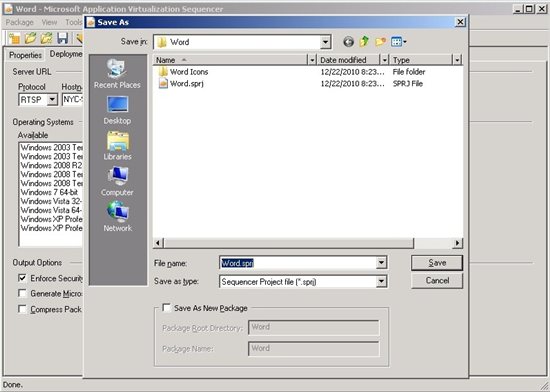Open the Date modified column filter arrow
The height and width of the screenshot is (392, 550).
[384, 60]
